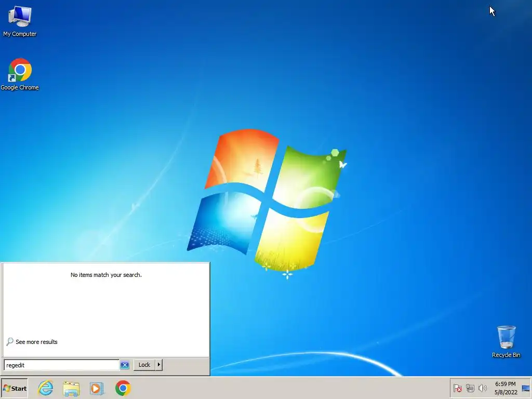
Task: Clear the search box with X
Action: coord(125,365)
